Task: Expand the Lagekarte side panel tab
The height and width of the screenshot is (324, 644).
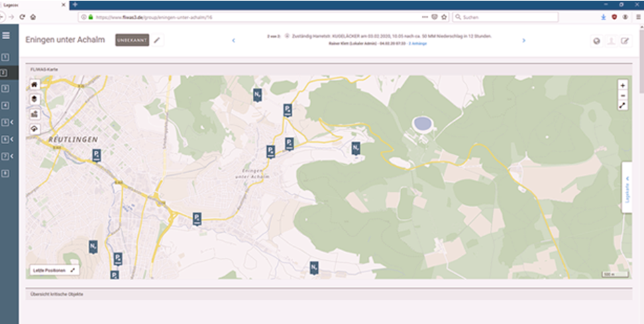Action: click(627, 188)
